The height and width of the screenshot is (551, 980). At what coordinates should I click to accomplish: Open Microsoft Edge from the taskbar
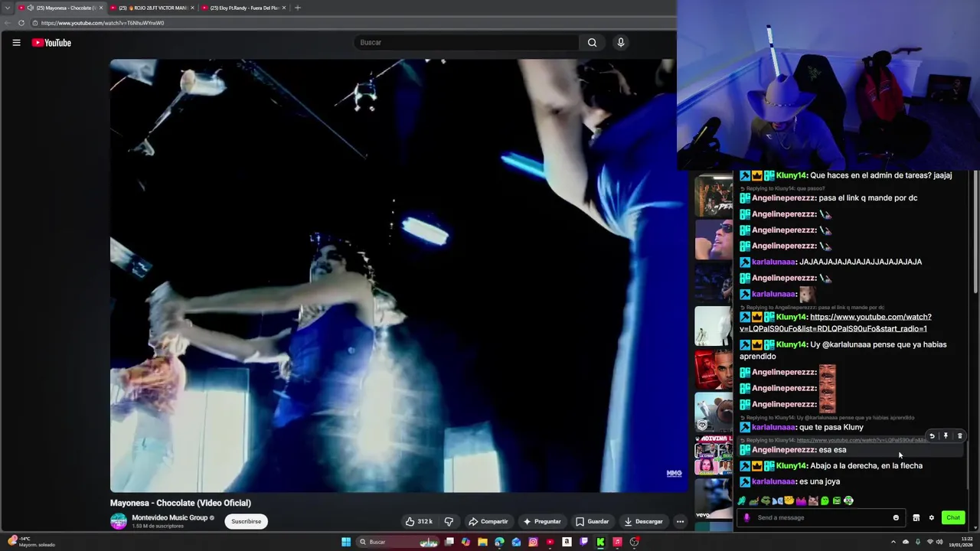pyautogui.click(x=499, y=542)
